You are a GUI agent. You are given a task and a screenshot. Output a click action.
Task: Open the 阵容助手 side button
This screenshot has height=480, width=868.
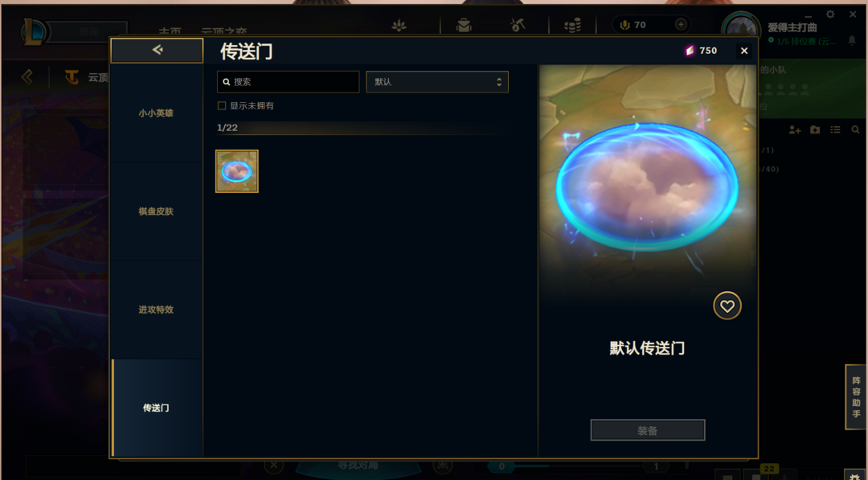click(x=856, y=397)
